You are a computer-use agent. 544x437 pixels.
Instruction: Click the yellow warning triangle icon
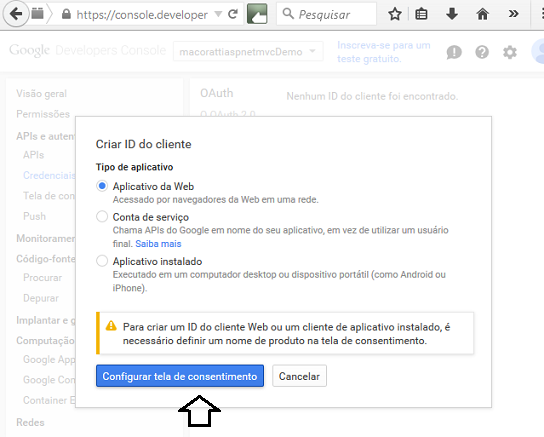(111, 326)
